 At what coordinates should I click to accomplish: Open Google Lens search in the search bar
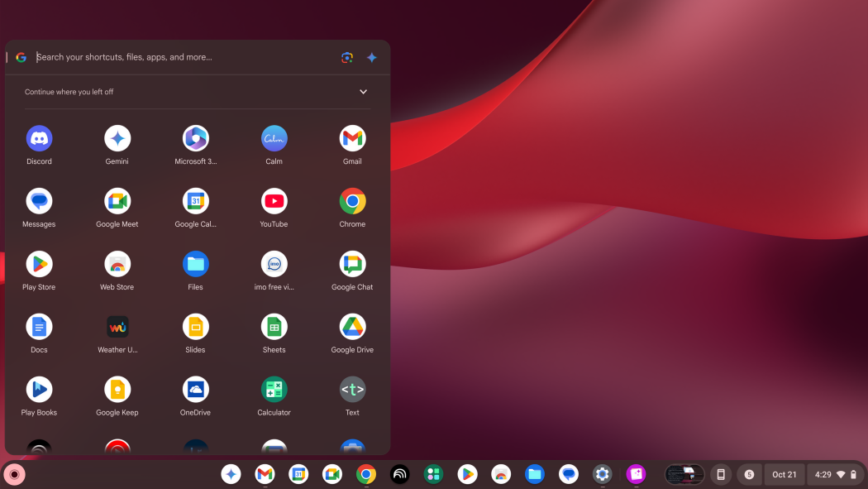click(x=346, y=57)
